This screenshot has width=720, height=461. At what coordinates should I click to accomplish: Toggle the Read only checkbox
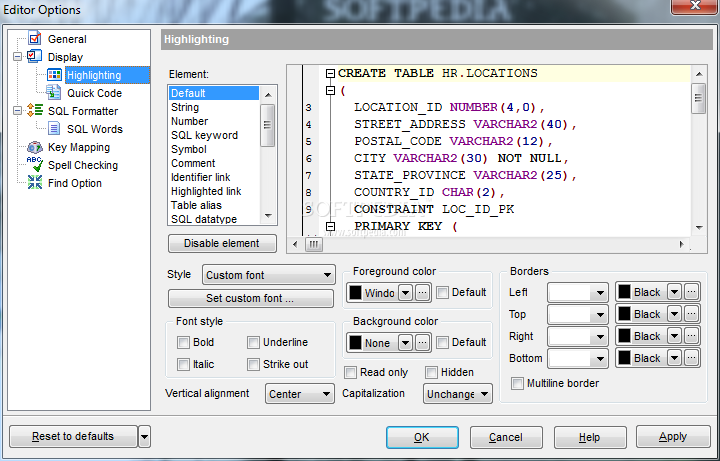click(x=350, y=372)
